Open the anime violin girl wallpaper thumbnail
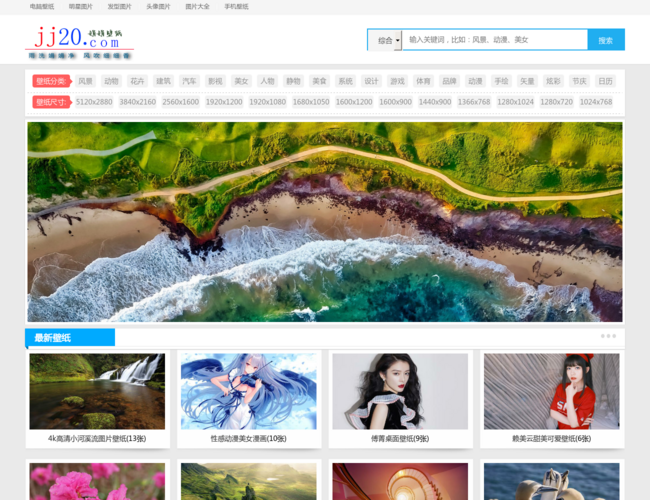This screenshot has width=650, height=500. [x=249, y=391]
